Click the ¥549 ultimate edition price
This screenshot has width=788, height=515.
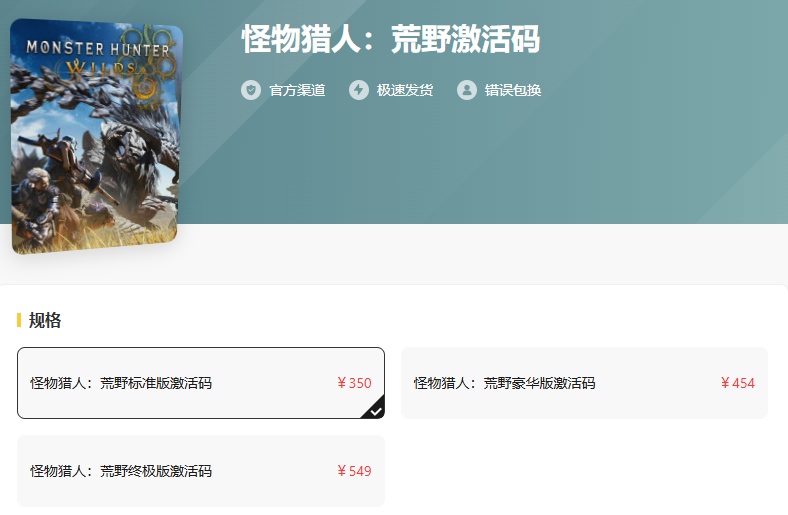(354, 471)
